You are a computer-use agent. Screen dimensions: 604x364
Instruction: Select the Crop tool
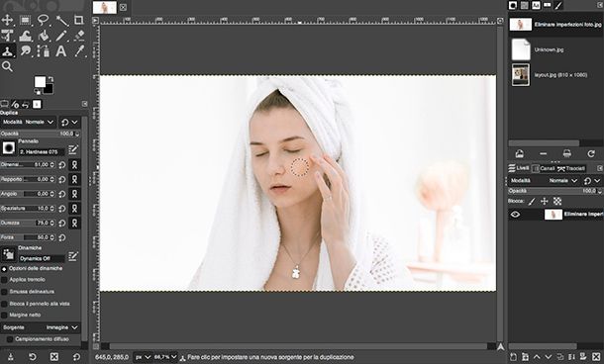79,20
